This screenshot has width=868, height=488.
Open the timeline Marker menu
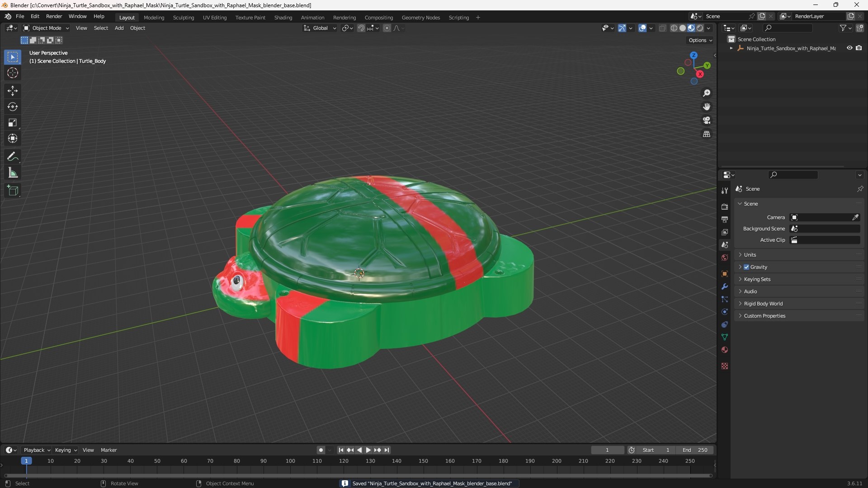pos(108,450)
